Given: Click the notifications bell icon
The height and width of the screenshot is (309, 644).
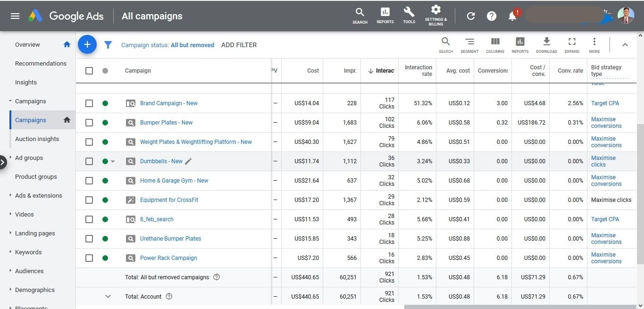Looking at the screenshot, I should 512,16.
